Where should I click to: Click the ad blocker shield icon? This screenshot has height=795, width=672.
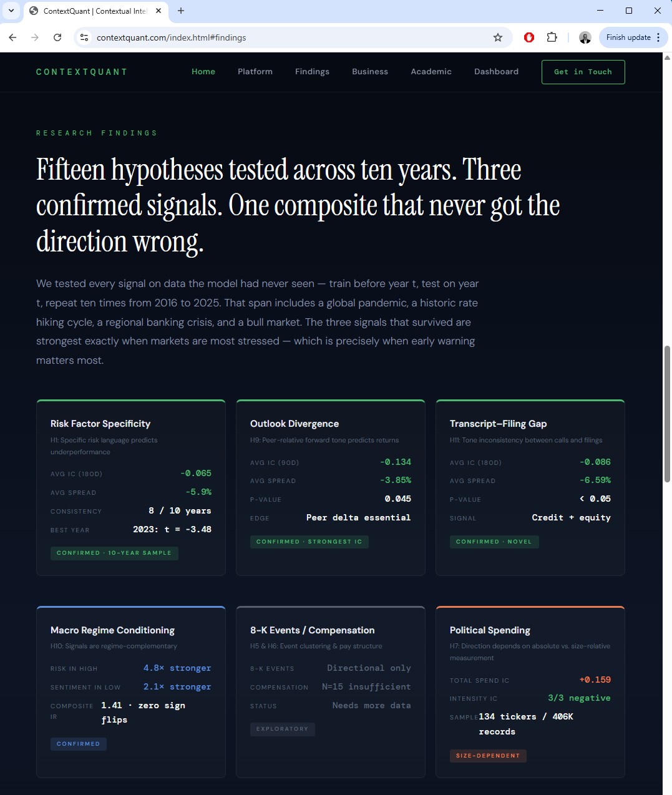point(528,37)
